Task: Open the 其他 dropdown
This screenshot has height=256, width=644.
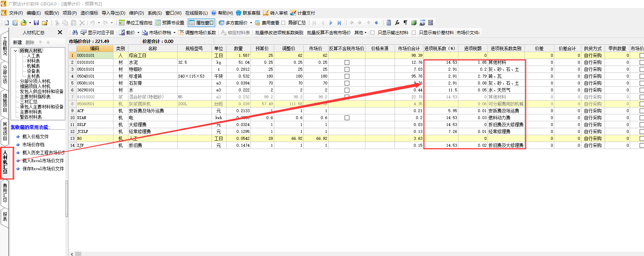Action: tap(360, 32)
